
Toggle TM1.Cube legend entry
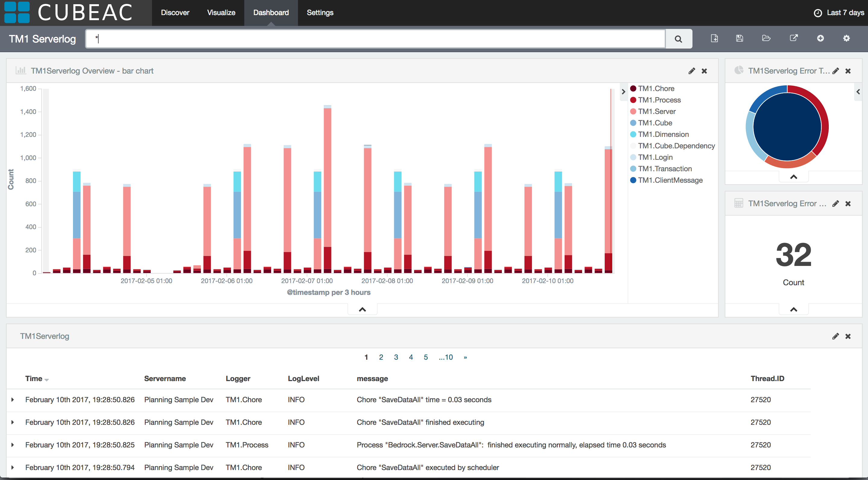pos(651,123)
